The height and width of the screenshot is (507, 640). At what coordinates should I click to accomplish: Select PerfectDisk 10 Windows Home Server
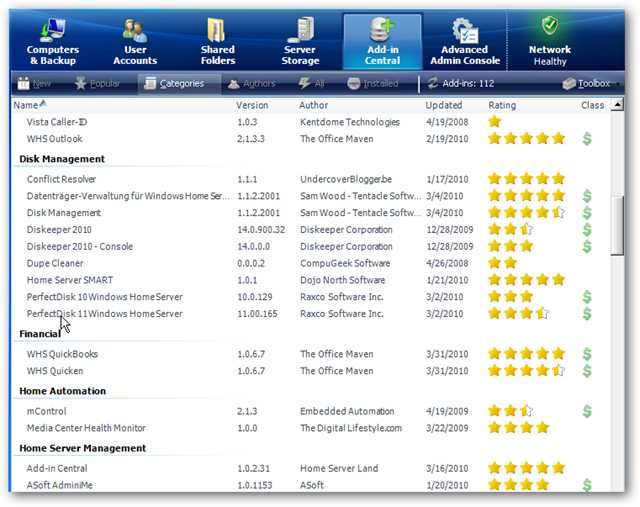104,297
